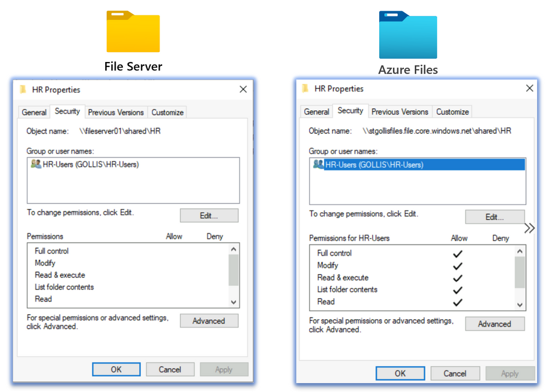Select the Customize tab in Azure Files dialog
This screenshot has width=548, height=392.
452,111
